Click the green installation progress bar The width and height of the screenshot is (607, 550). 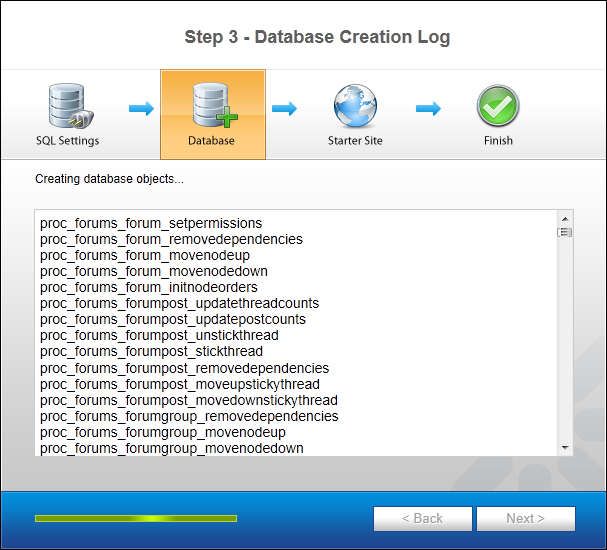(136, 519)
